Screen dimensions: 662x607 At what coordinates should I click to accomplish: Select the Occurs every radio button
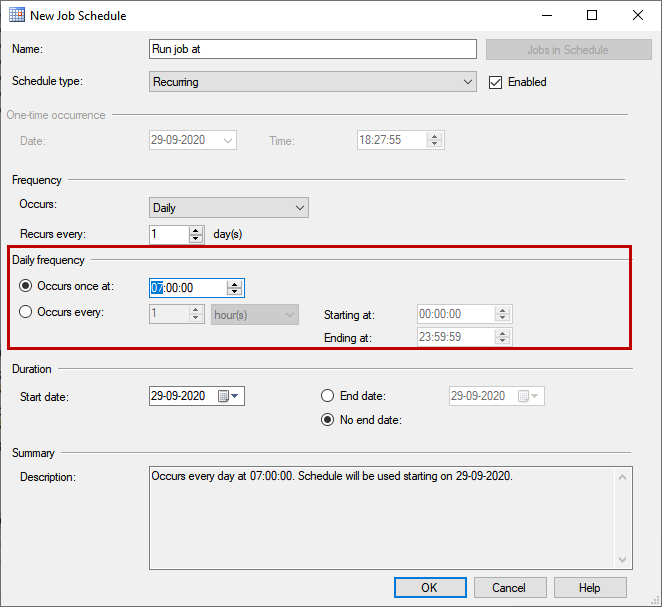(25, 312)
